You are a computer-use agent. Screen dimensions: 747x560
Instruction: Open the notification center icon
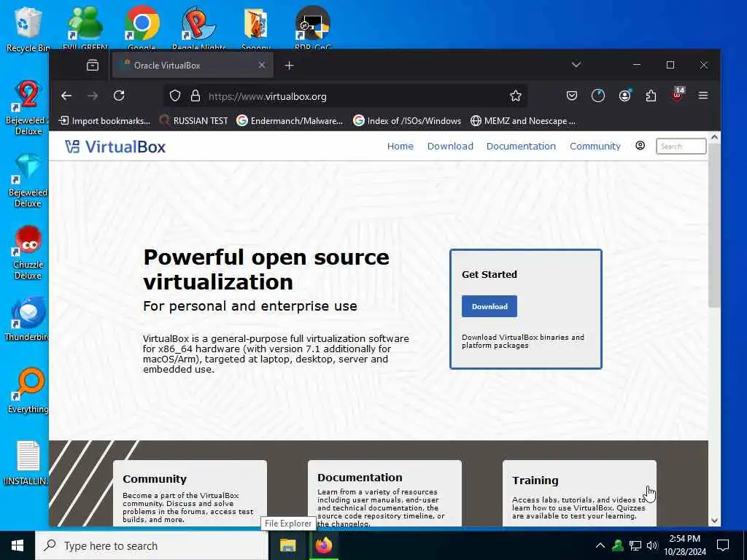723,545
